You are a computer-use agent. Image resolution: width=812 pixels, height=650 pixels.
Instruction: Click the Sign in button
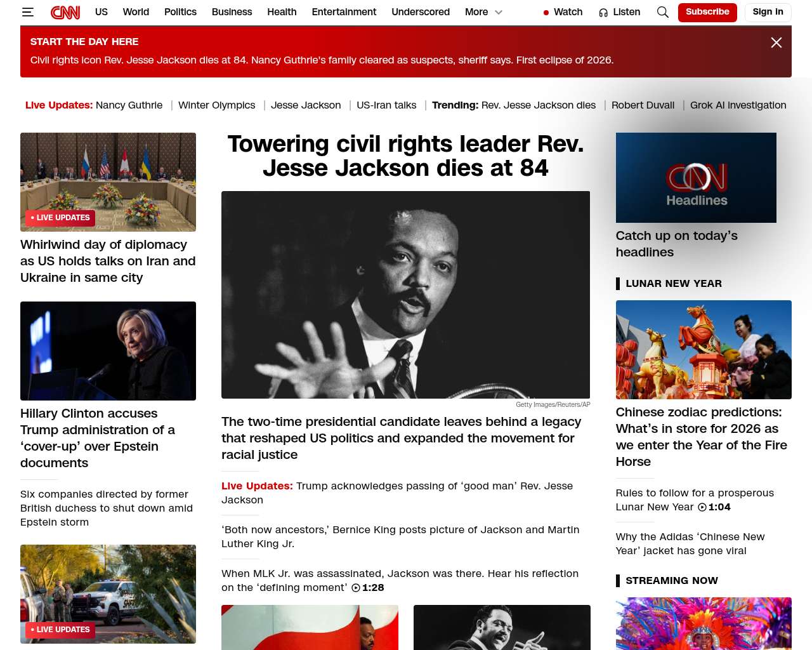[768, 12]
